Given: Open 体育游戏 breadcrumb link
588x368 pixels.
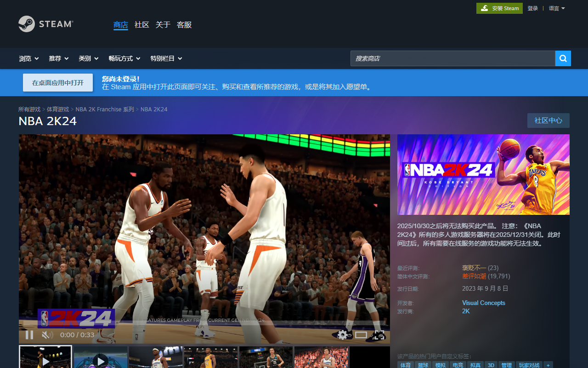Looking at the screenshot, I should click(x=58, y=109).
